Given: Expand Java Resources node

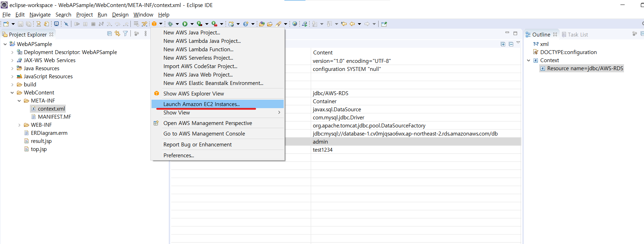Looking at the screenshot, I should [x=12, y=68].
